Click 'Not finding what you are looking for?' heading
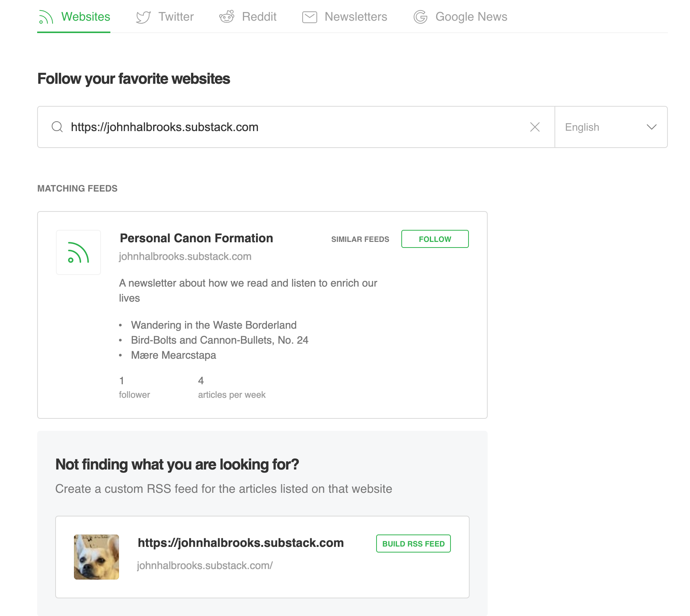Viewport: 690px width, 616px height. (x=177, y=465)
